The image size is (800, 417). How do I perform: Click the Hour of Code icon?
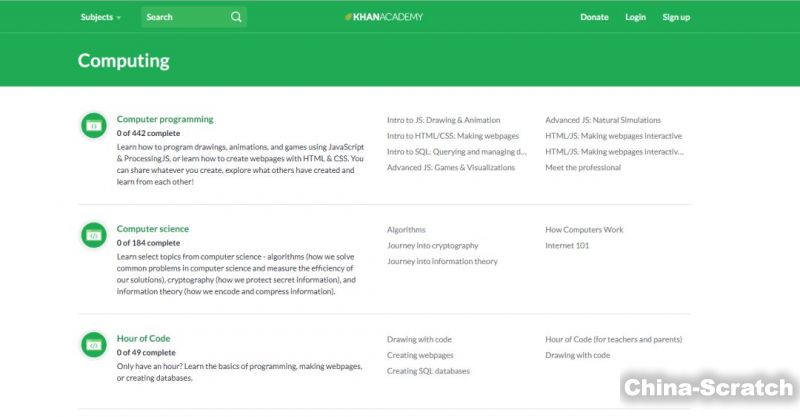click(x=93, y=345)
